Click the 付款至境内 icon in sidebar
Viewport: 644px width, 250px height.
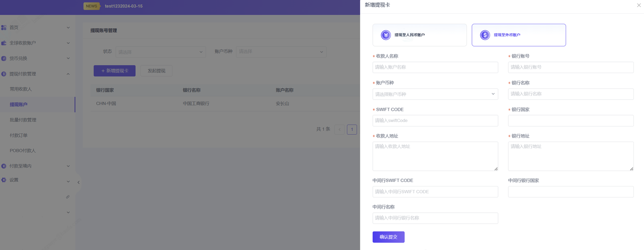click(4, 166)
